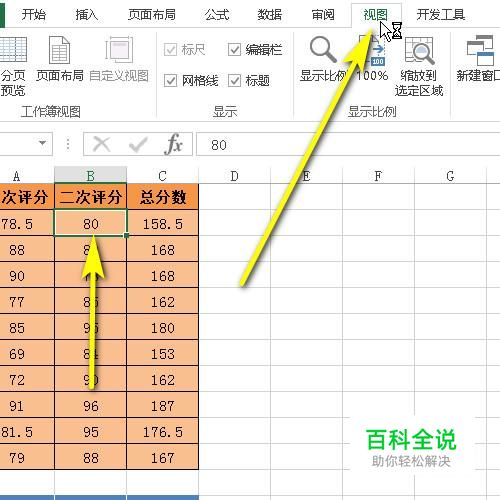Select the cell containing 72
The width and height of the screenshot is (500, 500).
27,379
